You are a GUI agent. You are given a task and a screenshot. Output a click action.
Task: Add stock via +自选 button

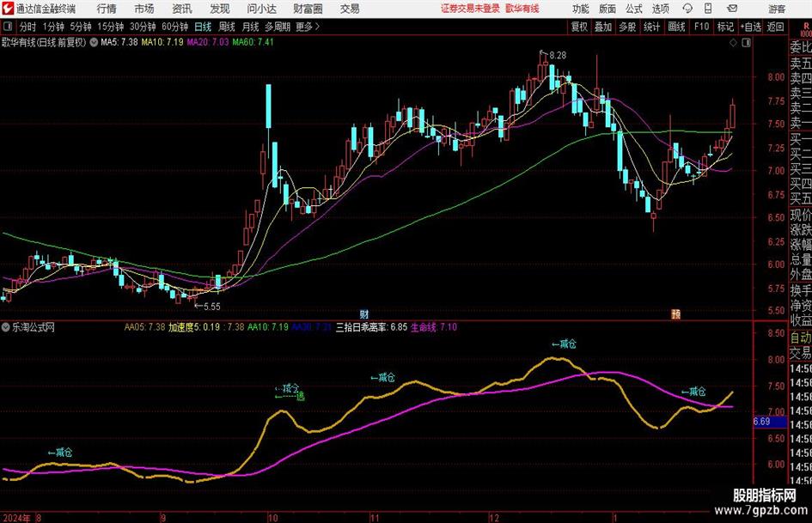click(751, 27)
